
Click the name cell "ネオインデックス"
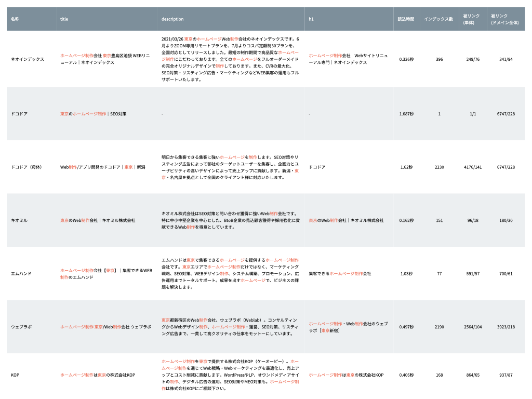28,59
